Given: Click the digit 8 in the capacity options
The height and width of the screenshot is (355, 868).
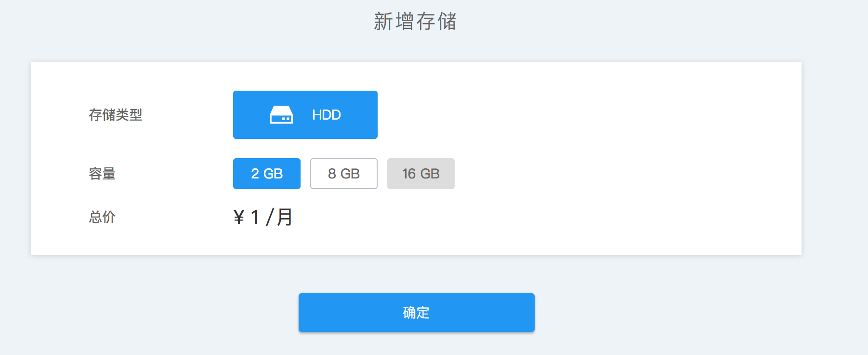Looking at the screenshot, I should coord(332,174).
